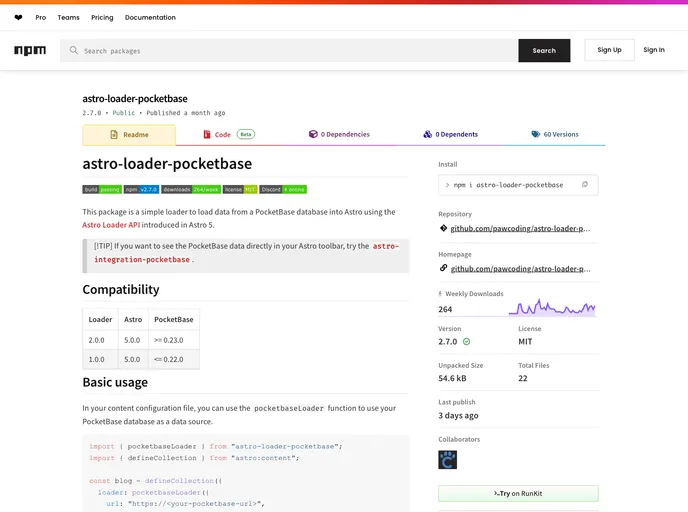The image size is (688, 512).
Task: Open the Pro menu item
Action: tap(41, 18)
